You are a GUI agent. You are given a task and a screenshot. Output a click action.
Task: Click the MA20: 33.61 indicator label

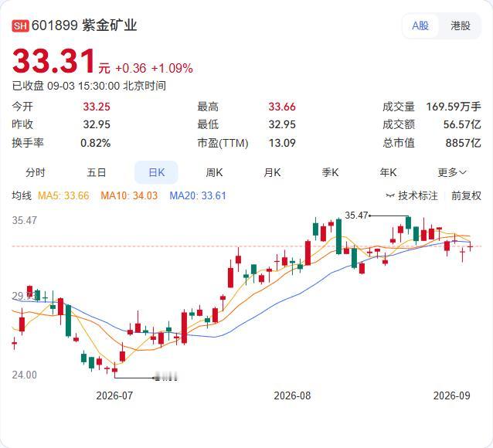198,195
